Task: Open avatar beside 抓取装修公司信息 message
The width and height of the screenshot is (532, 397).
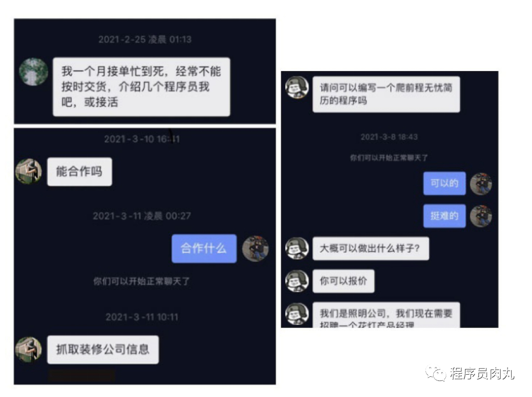Action: coord(29,349)
